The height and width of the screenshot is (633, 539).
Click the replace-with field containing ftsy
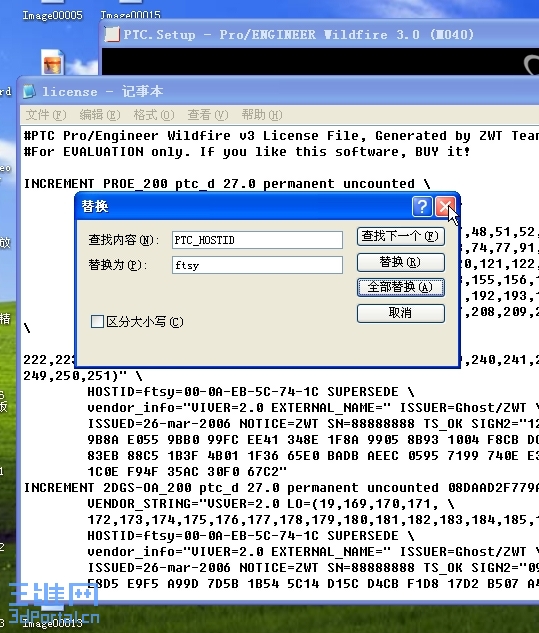[257, 265]
